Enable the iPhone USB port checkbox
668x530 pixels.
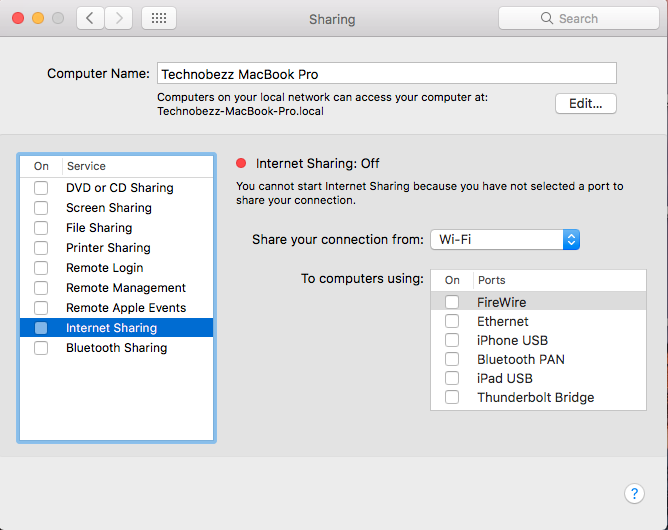(x=453, y=340)
